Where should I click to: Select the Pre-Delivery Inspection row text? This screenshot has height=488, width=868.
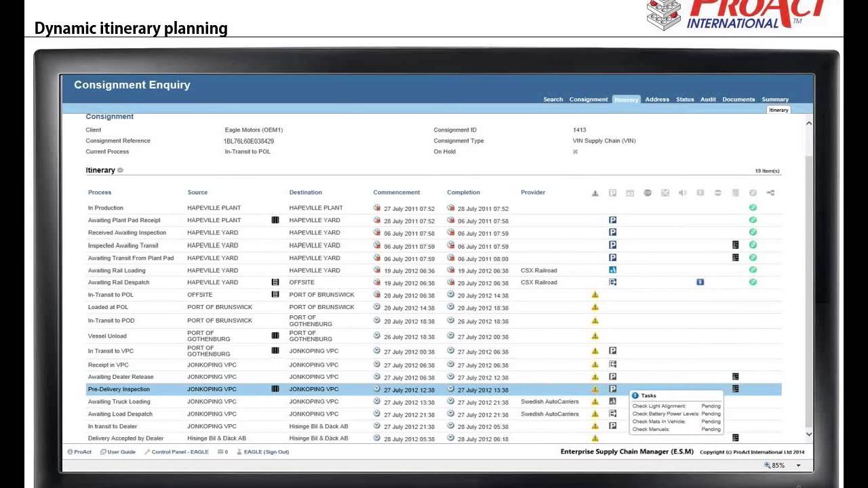coord(119,389)
